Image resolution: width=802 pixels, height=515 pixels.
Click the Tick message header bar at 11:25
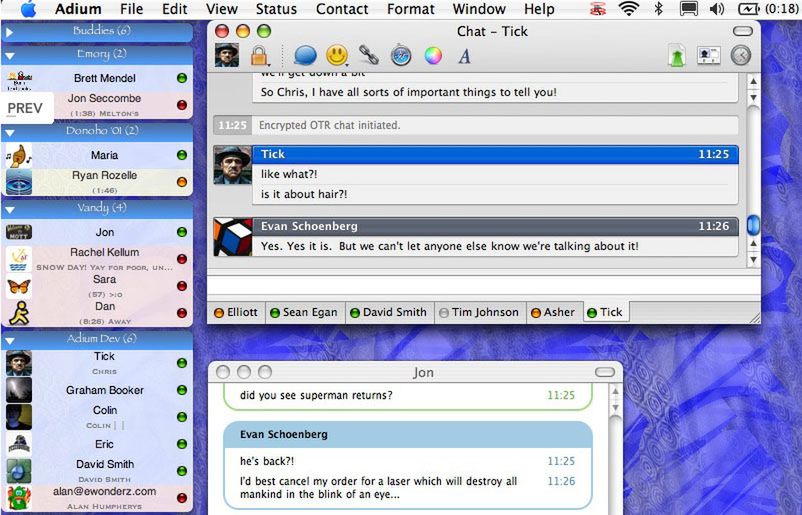(x=495, y=154)
